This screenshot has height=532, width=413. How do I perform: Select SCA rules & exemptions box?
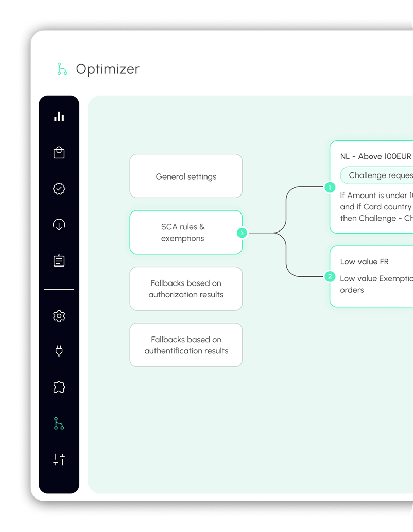click(x=182, y=233)
